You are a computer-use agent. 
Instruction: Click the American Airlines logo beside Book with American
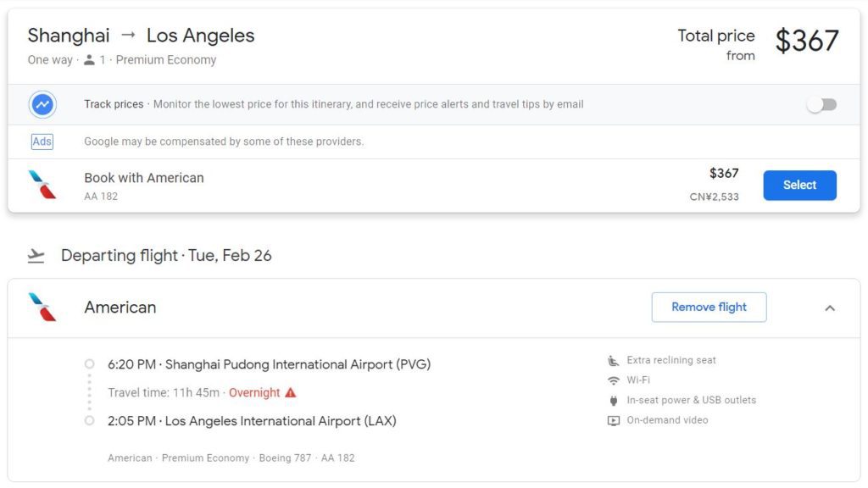(x=42, y=185)
